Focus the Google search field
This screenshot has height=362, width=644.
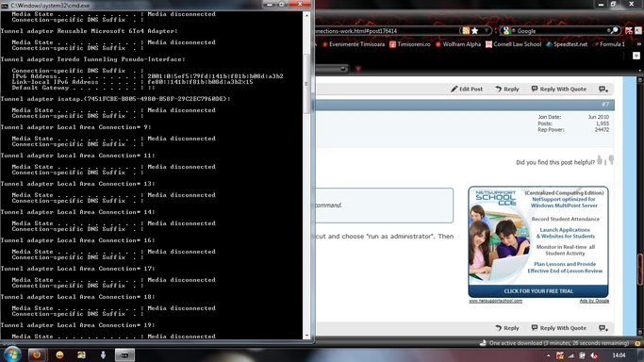point(561,31)
